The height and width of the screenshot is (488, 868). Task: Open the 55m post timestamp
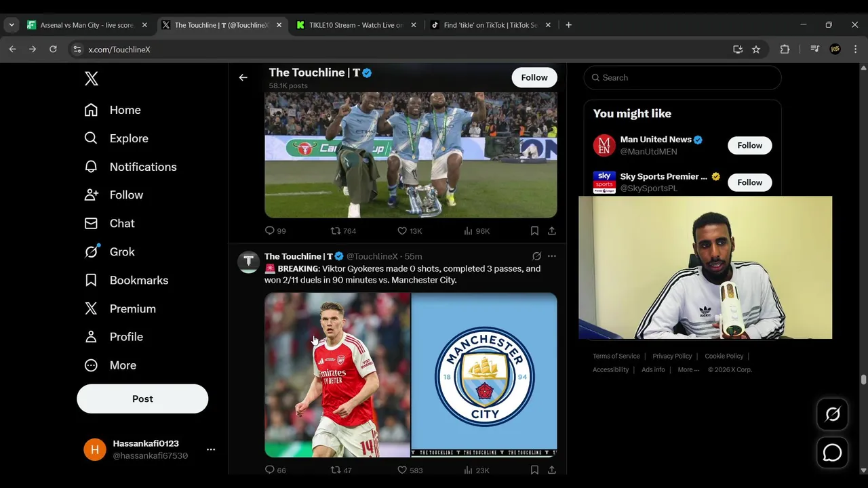tap(413, 256)
